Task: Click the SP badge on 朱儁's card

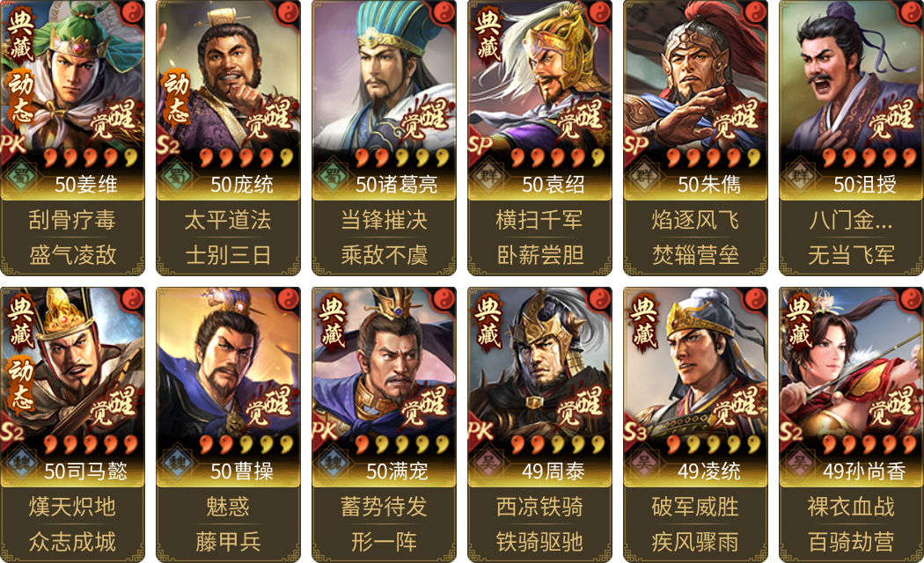Action: [636, 144]
